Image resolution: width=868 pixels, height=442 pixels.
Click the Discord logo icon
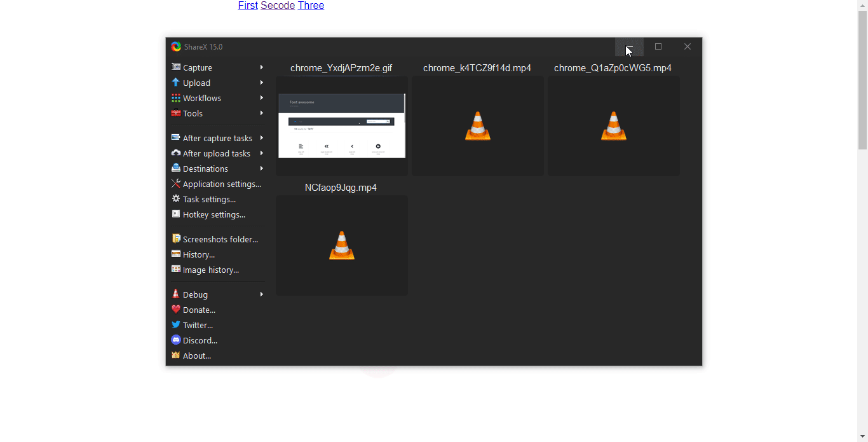click(176, 340)
